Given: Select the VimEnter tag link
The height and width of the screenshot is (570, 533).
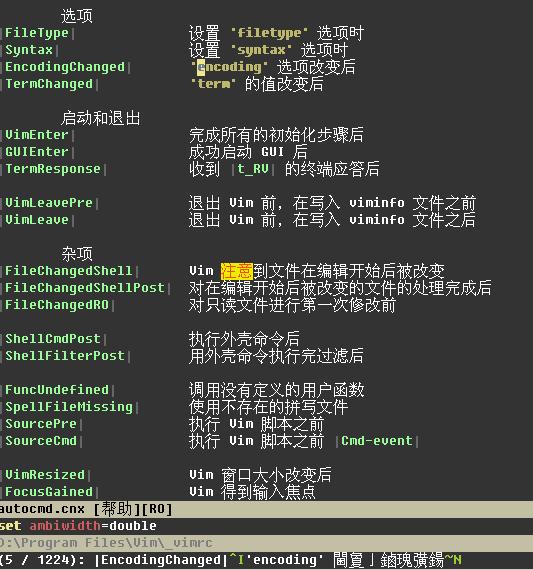Looking at the screenshot, I should tap(37, 135).
